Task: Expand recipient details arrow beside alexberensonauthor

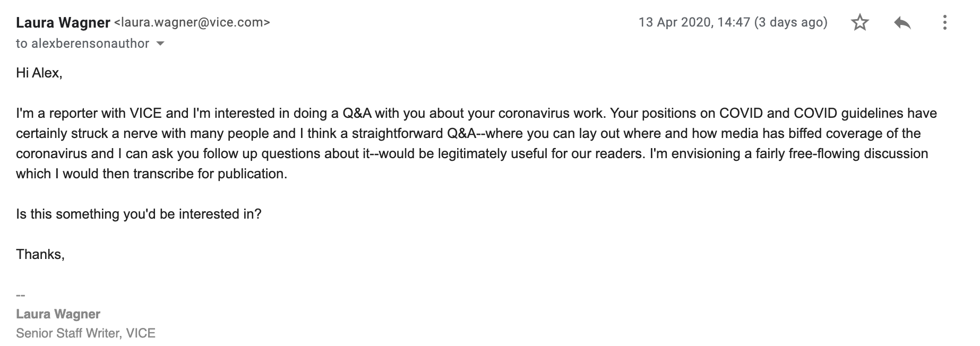Action: pos(160,44)
